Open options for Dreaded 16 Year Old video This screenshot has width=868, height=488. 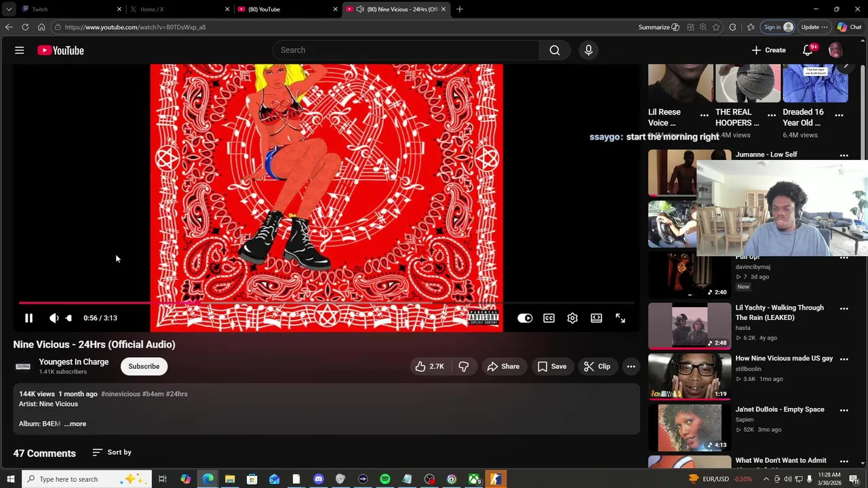839,115
